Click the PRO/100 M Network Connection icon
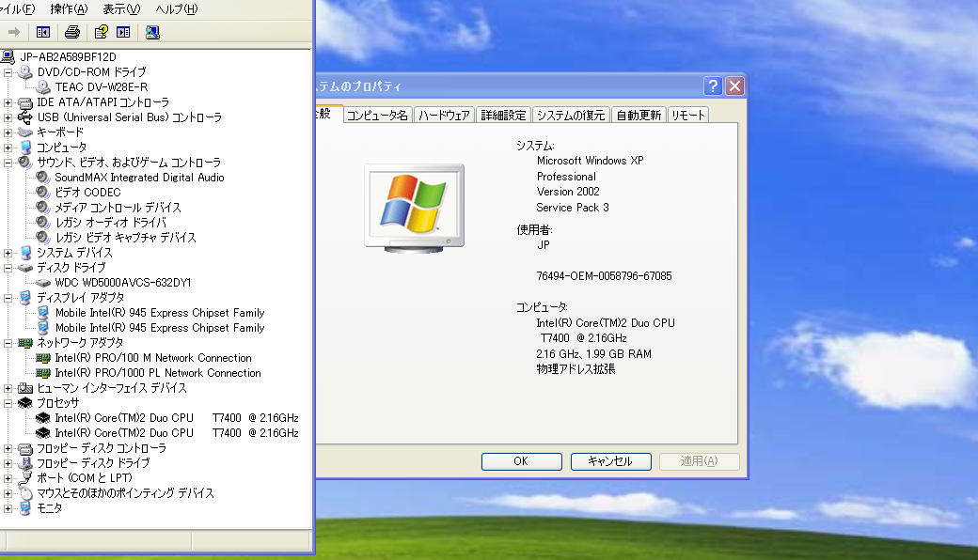978x560 pixels. pyautogui.click(x=43, y=358)
